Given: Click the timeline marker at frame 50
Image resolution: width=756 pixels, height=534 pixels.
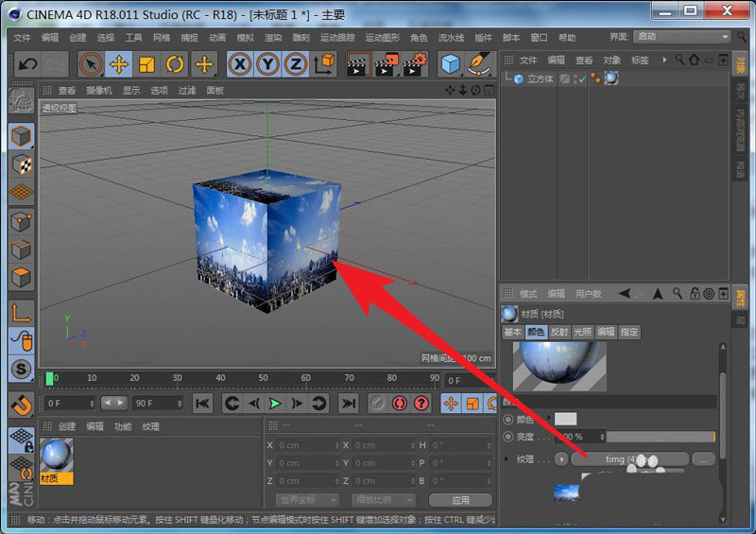Looking at the screenshot, I should coord(263,379).
